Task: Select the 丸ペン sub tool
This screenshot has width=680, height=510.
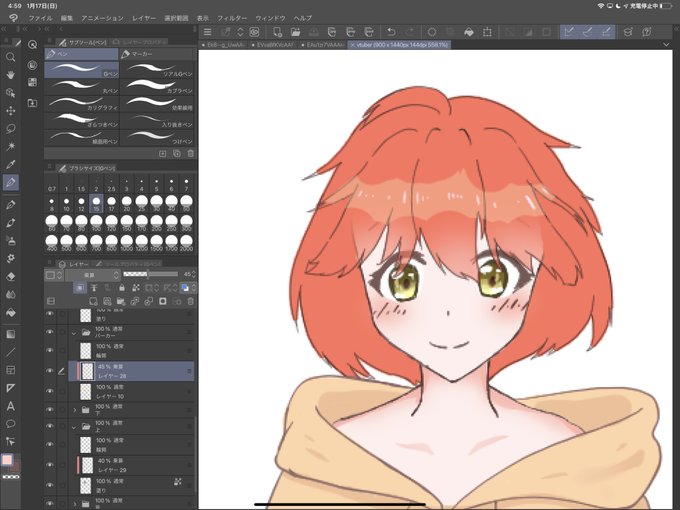Action: coord(82,86)
